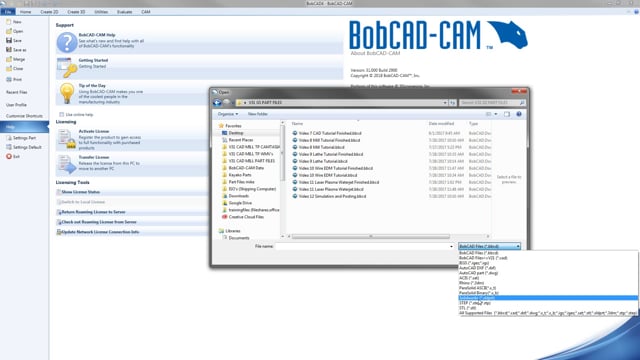Click the Settings Default icon
This screenshot has height=360, width=640.
pyautogui.click(x=9, y=147)
